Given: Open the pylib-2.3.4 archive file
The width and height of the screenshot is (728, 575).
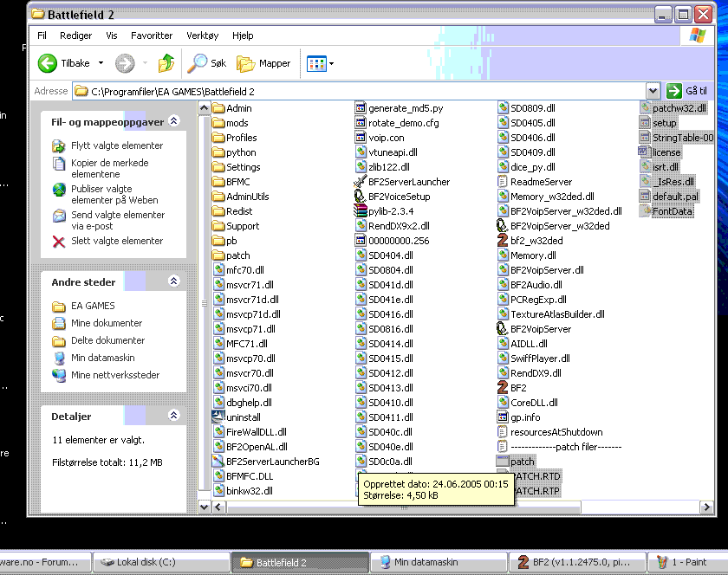Looking at the screenshot, I should [362, 211].
